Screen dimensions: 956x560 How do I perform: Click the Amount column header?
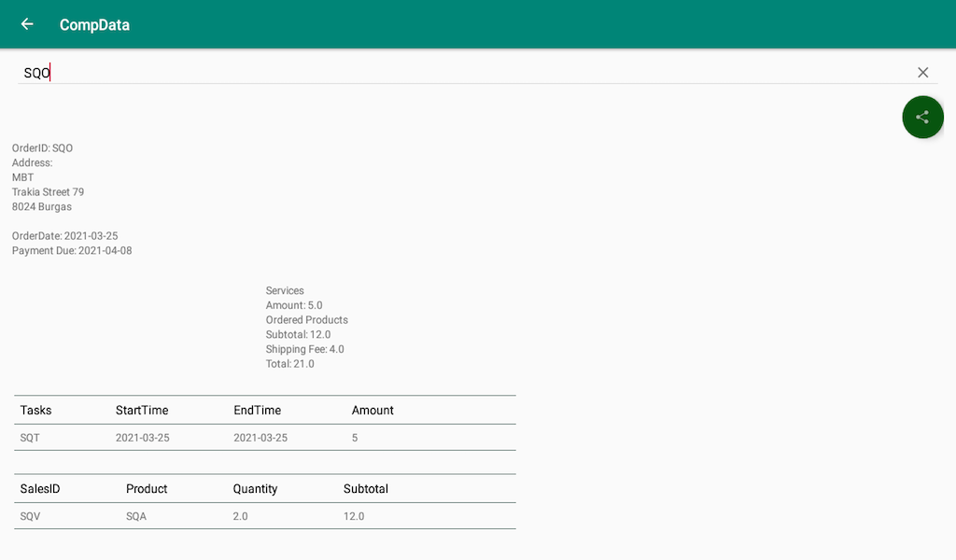pos(373,410)
